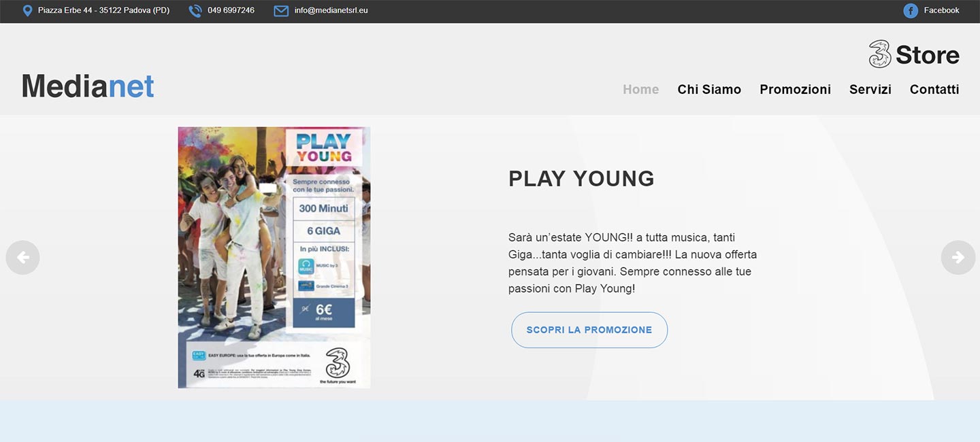Viewport: 980px width, 442px height.
Task: Open the Promozioni menu item
Action: 795,89
